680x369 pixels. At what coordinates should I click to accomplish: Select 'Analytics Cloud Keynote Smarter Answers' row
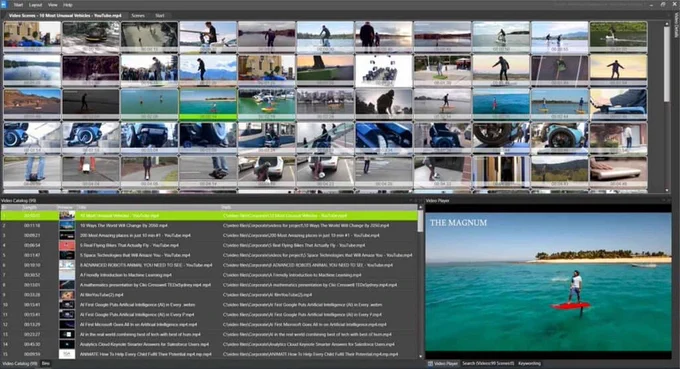[x=209, y=344]
